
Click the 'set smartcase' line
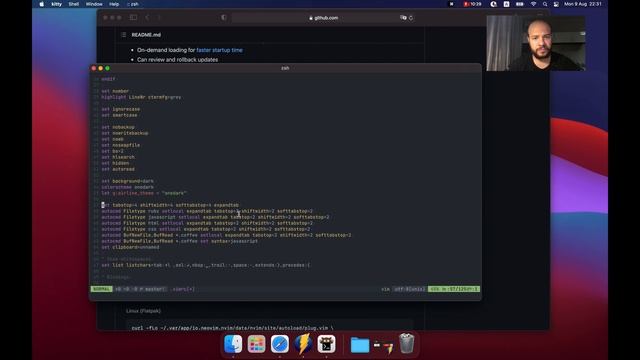tap(119, 115)
